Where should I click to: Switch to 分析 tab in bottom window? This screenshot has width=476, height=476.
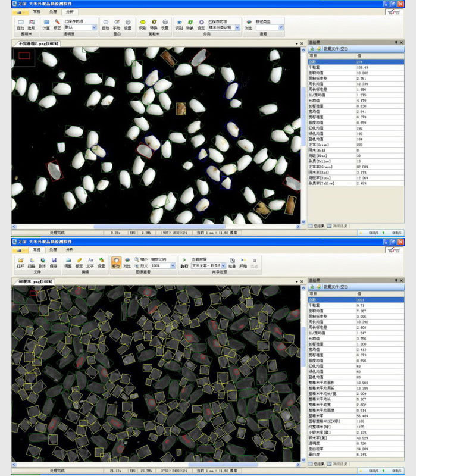[x=70, y=249]
